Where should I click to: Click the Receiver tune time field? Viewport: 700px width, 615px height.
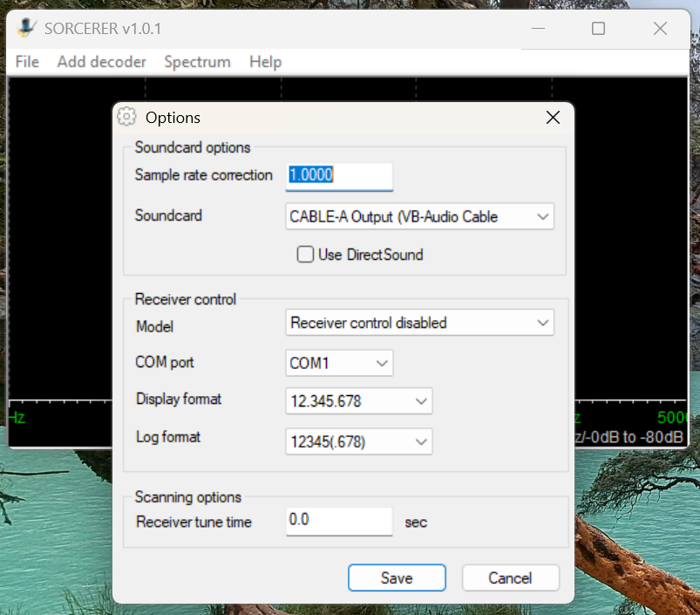[340, 520]
